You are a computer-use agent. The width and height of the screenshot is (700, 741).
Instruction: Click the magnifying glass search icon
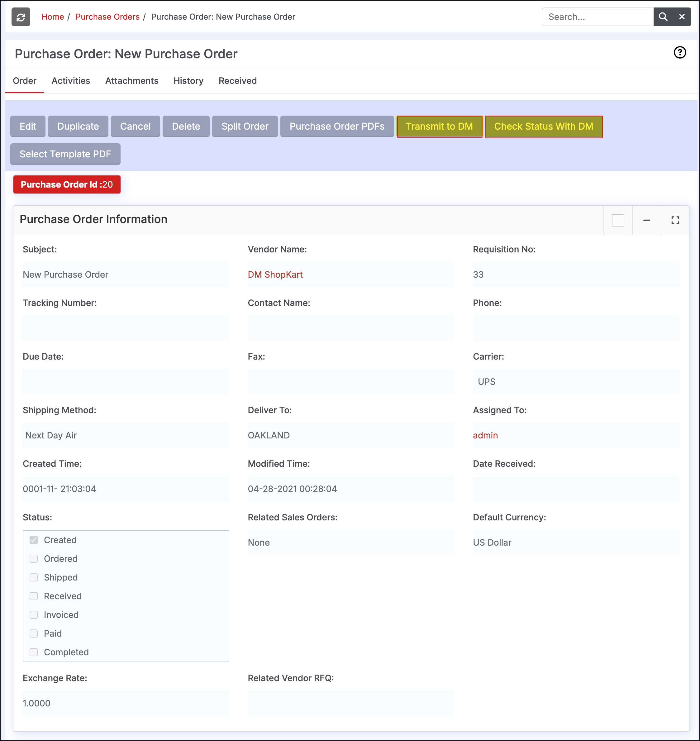[663, 17]
